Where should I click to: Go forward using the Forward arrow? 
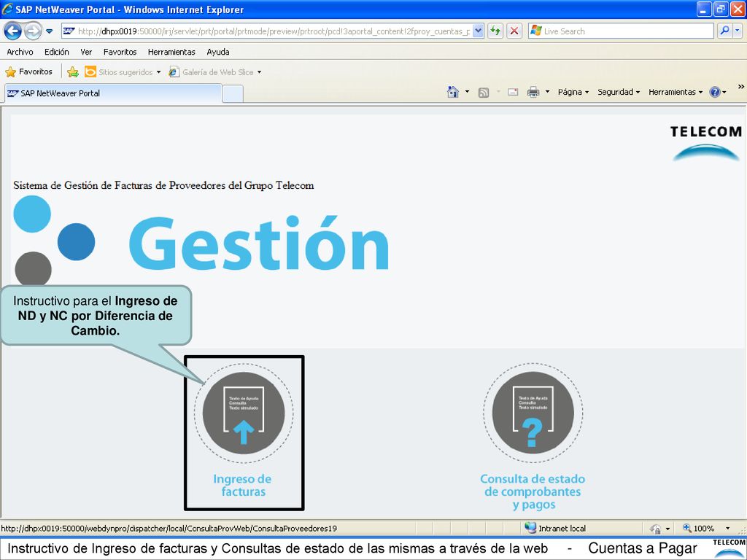click(x=33, y=31)
